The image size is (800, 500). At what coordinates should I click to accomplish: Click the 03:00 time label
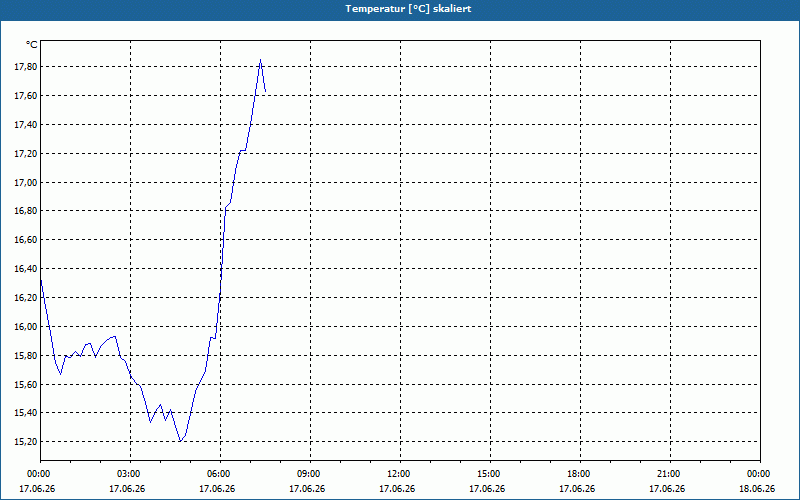(x=131, y=474)
